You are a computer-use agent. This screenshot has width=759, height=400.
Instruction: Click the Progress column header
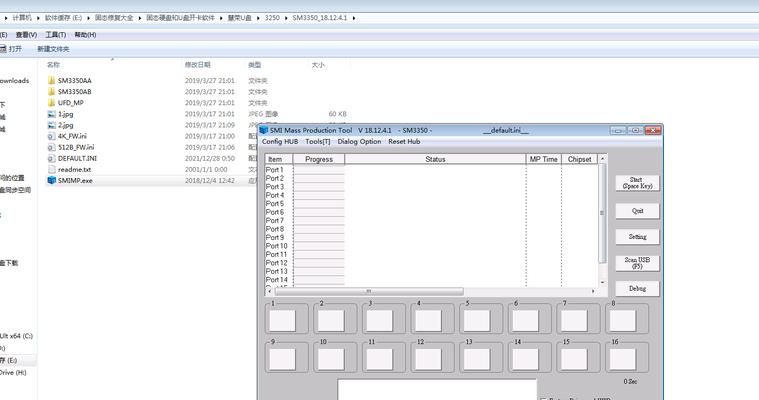pos(319,159)
